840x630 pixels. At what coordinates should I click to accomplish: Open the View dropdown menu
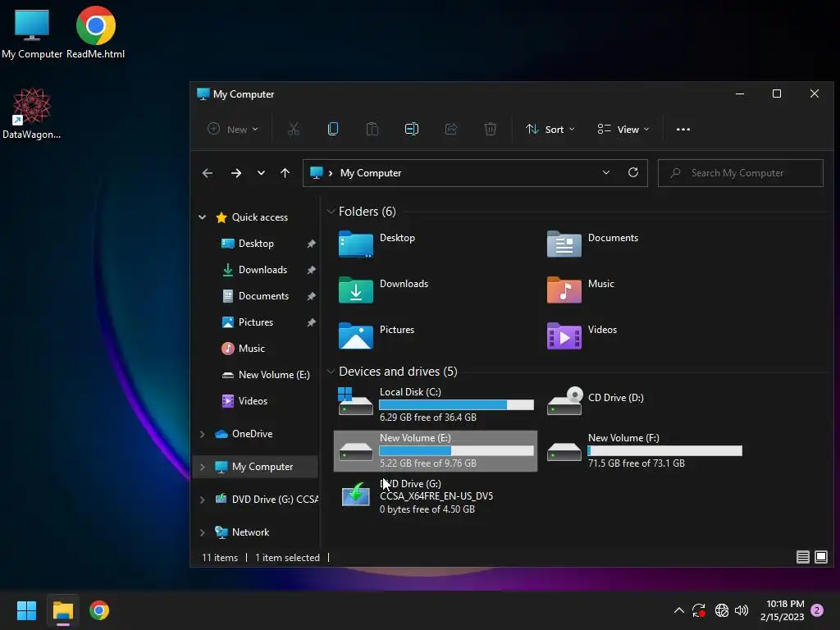623,129
